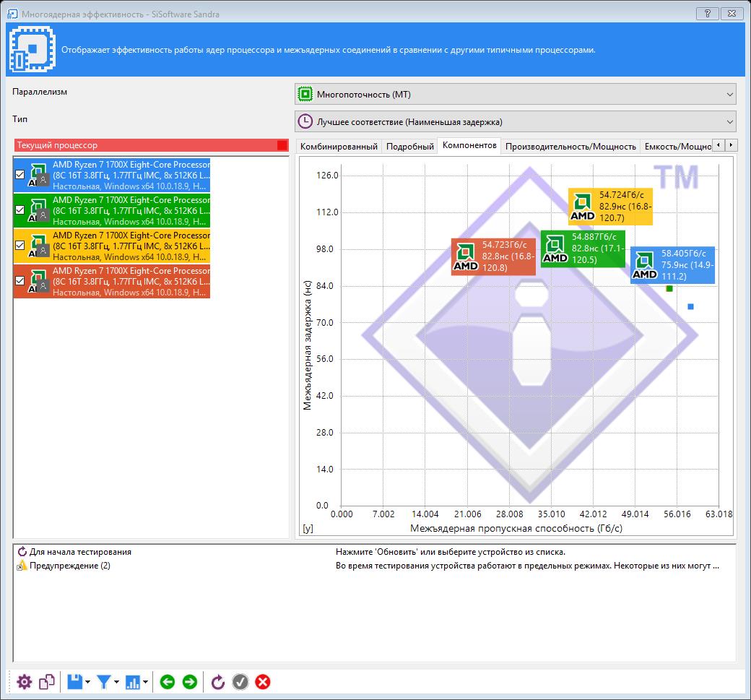Click the small green data point marker
The height and width of the screenshot is (700, 751).
point(669,288)
